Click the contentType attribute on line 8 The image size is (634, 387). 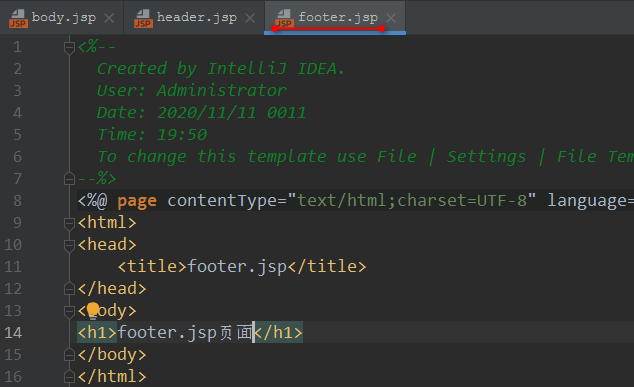click(x=222, y=201)
